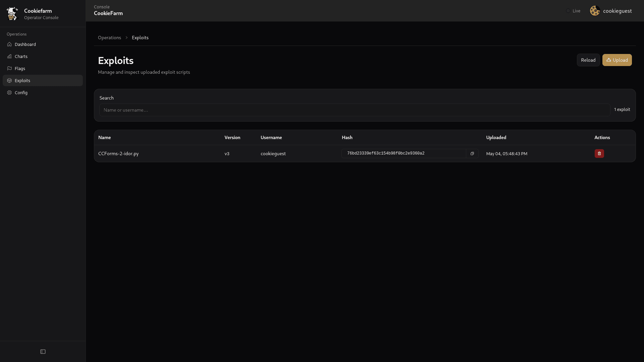Open the cookieguest user menu
The image size is (644, 362).
pos(611,11)
